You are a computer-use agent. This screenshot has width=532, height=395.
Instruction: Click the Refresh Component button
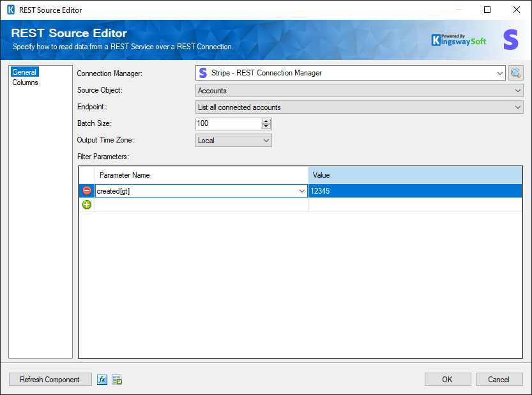(x=50, y=380)
